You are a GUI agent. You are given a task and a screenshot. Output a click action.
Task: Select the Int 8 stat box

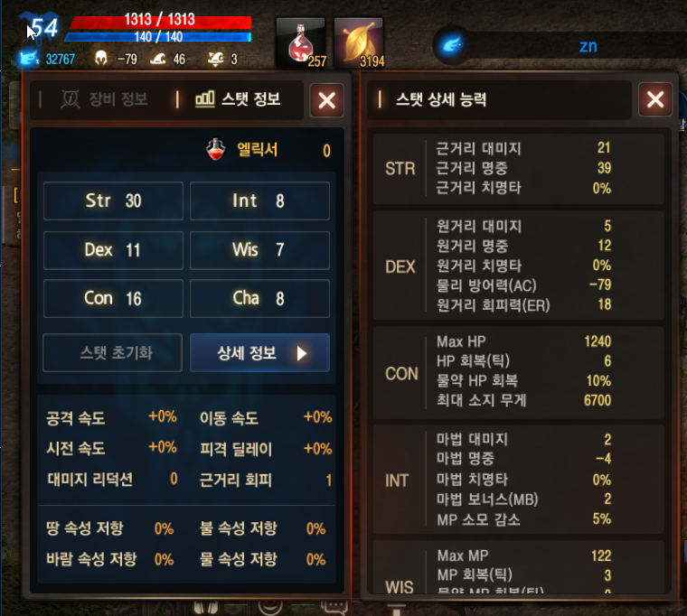(x=259, y=201)
